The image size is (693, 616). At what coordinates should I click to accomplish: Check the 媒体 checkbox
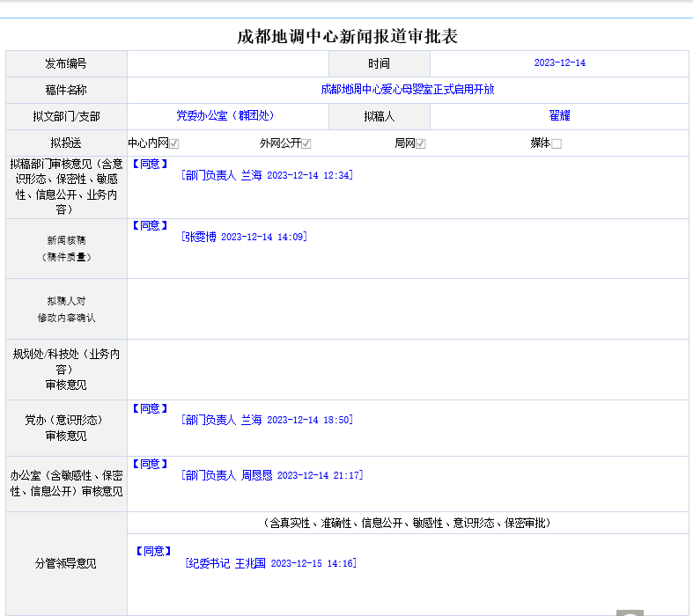(x=556, y=143)
